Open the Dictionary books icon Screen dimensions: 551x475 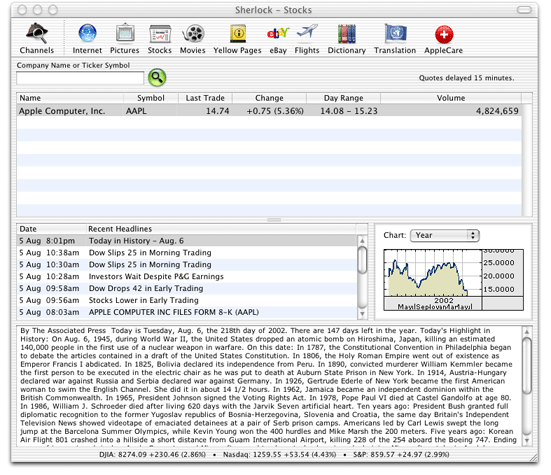(346, 33)
